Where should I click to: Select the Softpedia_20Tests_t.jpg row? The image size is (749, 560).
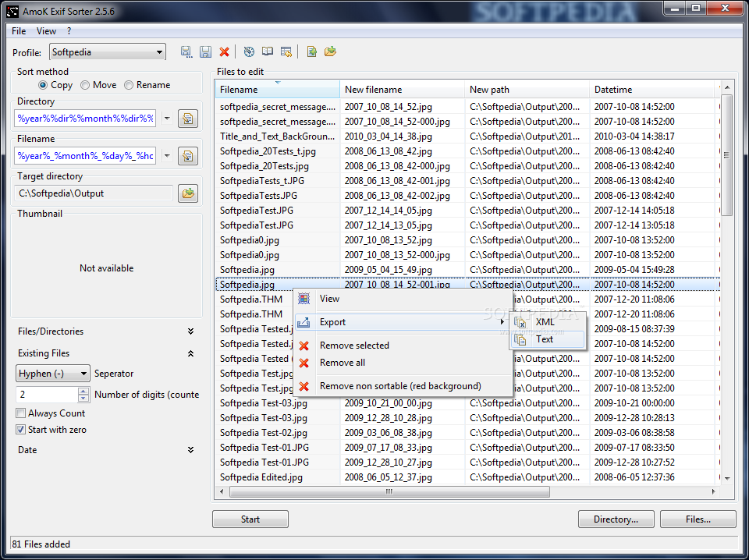click(x=467, y=151)
